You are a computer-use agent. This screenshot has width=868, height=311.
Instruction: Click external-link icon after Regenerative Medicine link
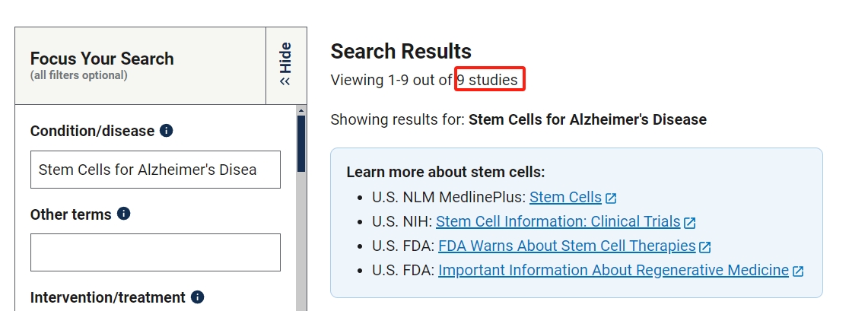pos(798,271)
